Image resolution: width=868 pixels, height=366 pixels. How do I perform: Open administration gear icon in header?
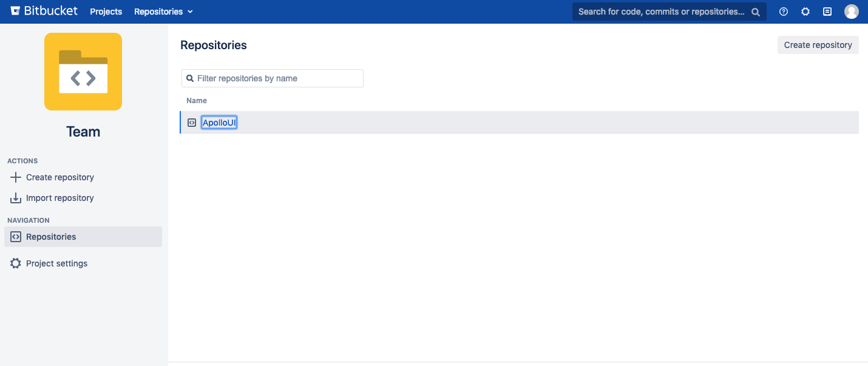point(805,12)
